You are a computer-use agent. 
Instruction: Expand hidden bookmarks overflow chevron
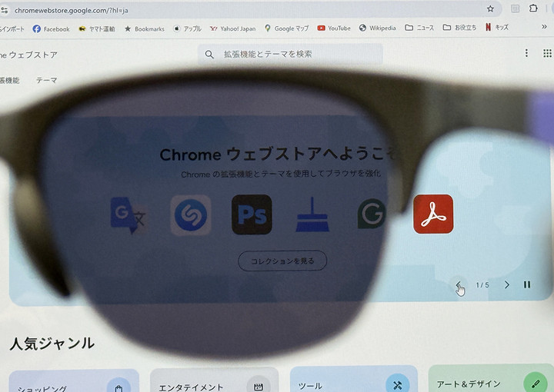coord(544,28)
